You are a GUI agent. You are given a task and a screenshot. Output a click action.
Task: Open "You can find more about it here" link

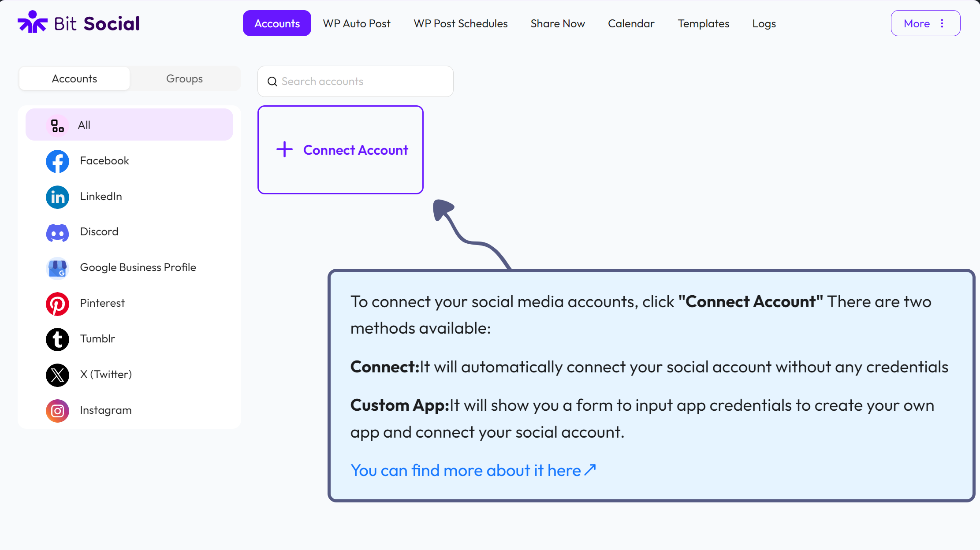pos(473,471)
